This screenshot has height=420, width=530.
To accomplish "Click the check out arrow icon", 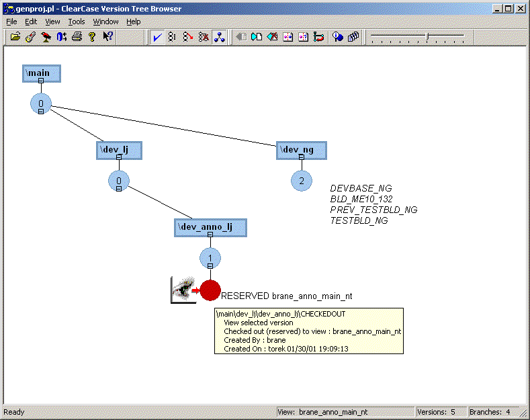I will pos(257,36).
